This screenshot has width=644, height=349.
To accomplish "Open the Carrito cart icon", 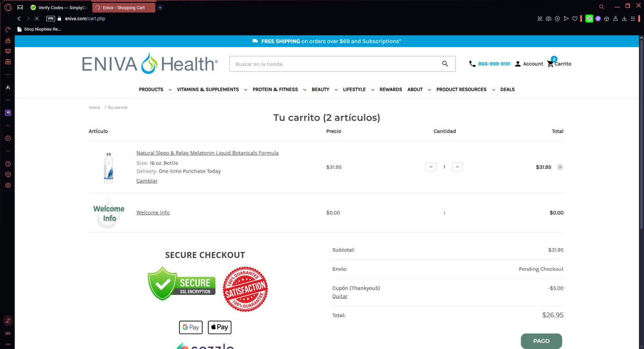I will 559,63.
